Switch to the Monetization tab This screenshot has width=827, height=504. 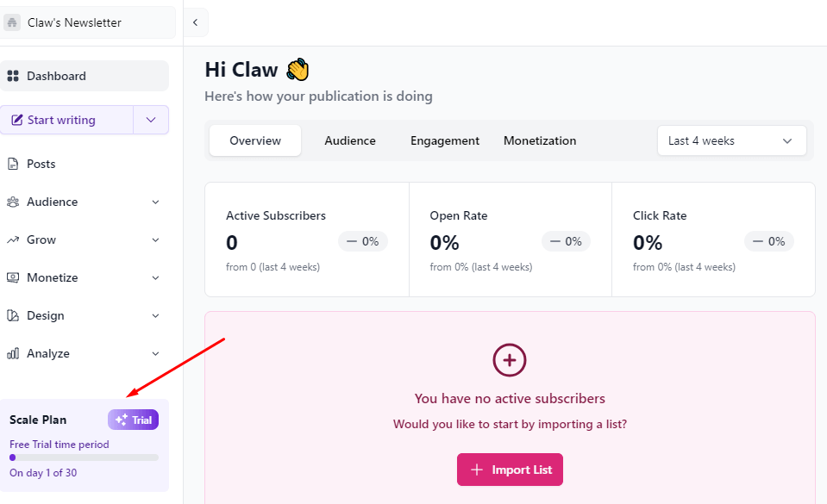coord(540,140)
